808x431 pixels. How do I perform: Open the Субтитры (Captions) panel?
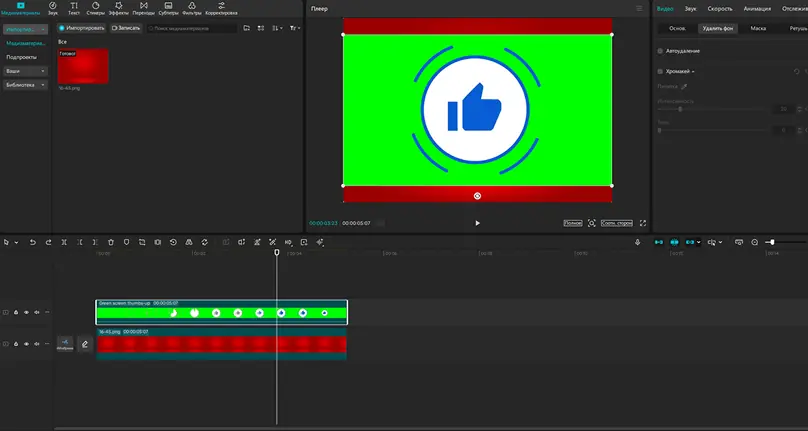(169, 8)
